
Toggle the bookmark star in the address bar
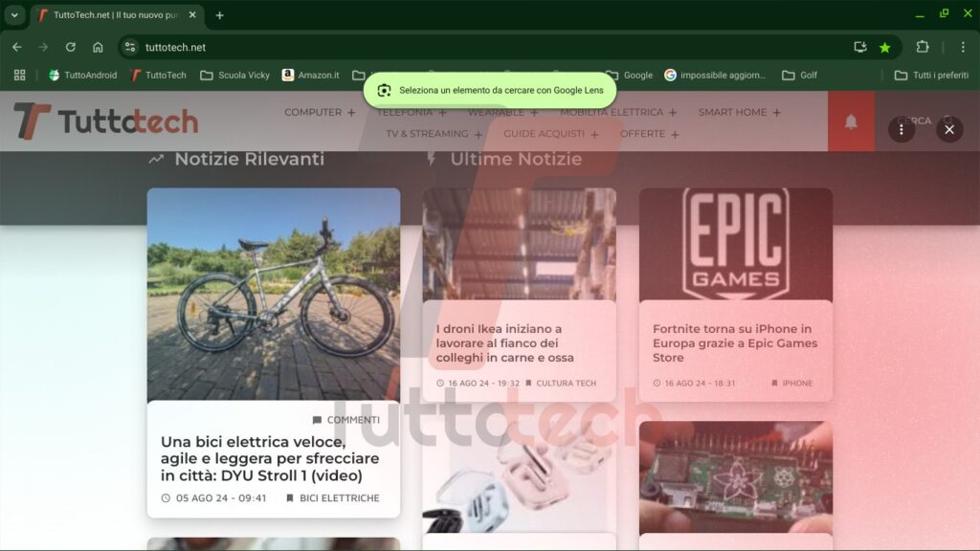883,46
